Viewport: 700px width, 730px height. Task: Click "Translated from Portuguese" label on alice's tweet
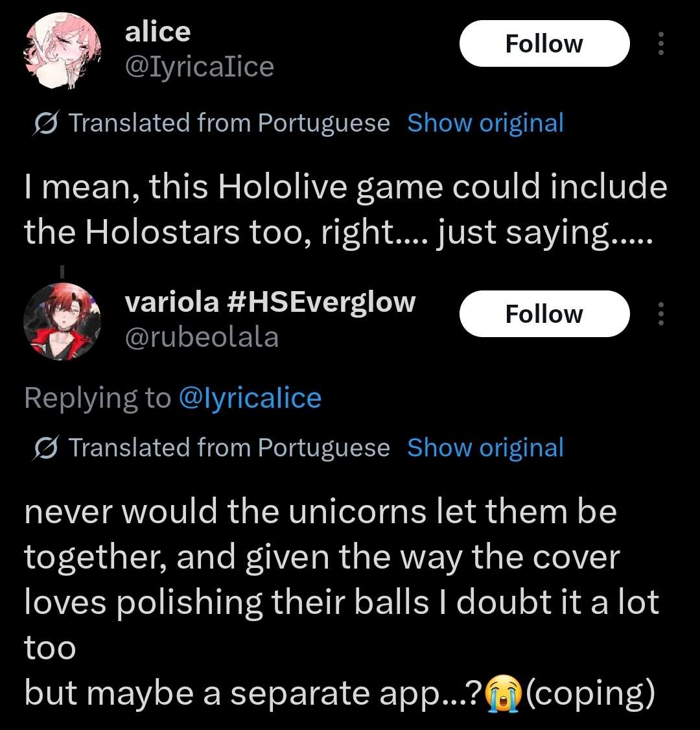coord(229,123)
